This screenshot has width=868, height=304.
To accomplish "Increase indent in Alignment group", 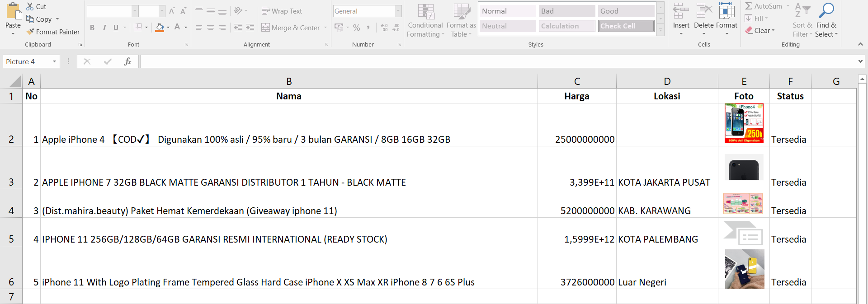I will click(x=250, y=28).
